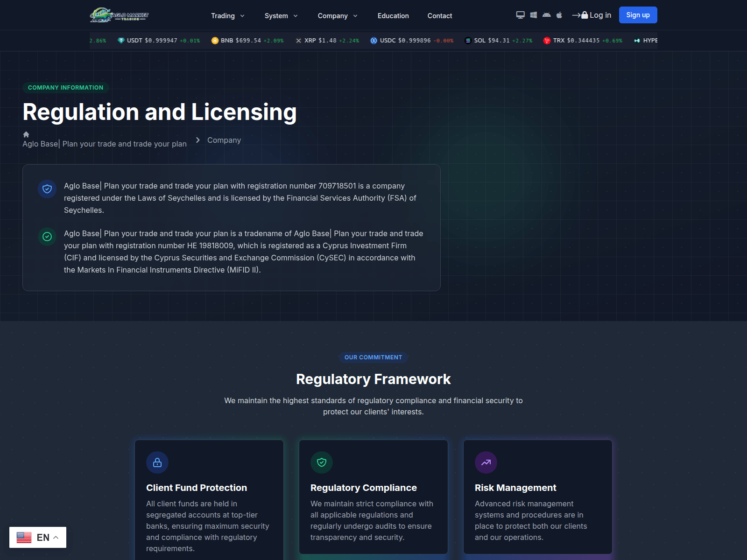
Task: Click the COMPANY INFORMATION badge
Action: coord(66,88)
